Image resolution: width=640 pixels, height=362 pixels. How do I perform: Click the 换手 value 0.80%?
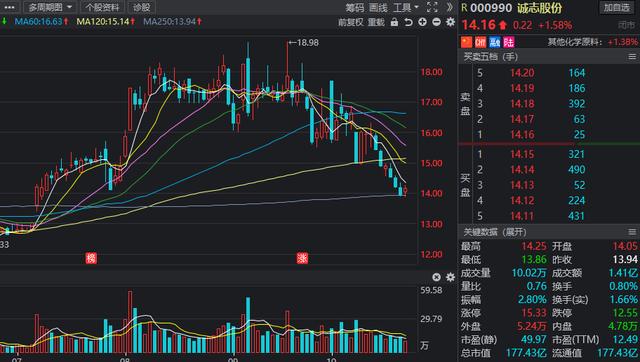(x=623, y=286)
